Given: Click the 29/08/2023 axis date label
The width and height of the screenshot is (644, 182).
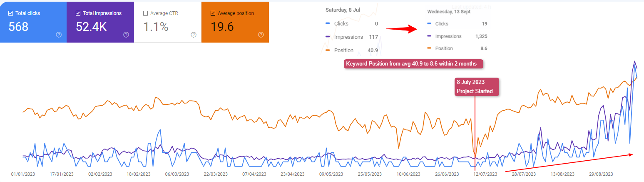Looking at the screenshot, I should 601,174.
